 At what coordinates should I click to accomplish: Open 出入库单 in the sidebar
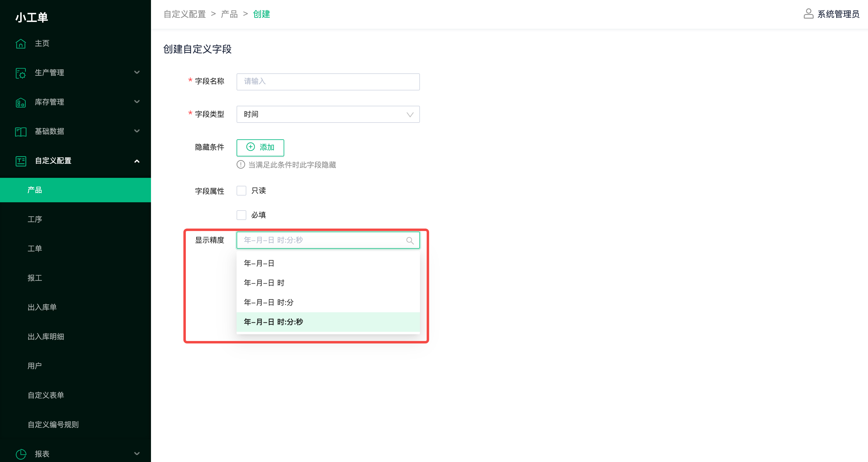coord(75,307)
